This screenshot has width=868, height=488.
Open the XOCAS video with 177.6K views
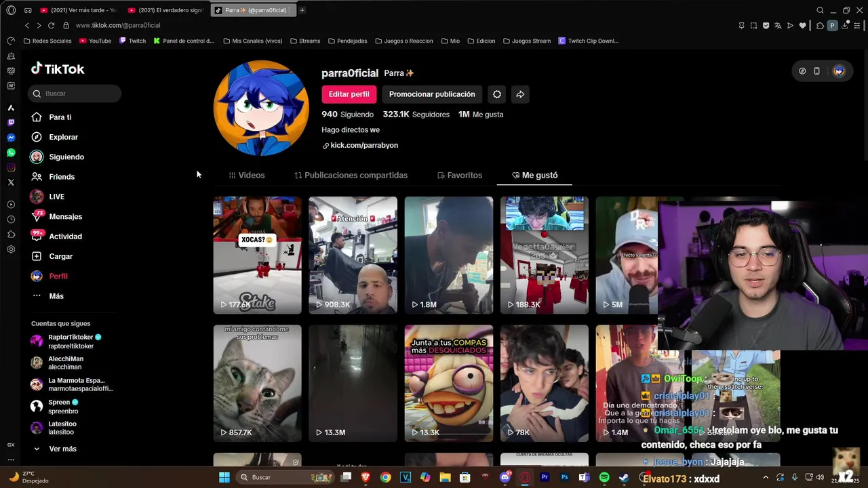pos(257,255)
